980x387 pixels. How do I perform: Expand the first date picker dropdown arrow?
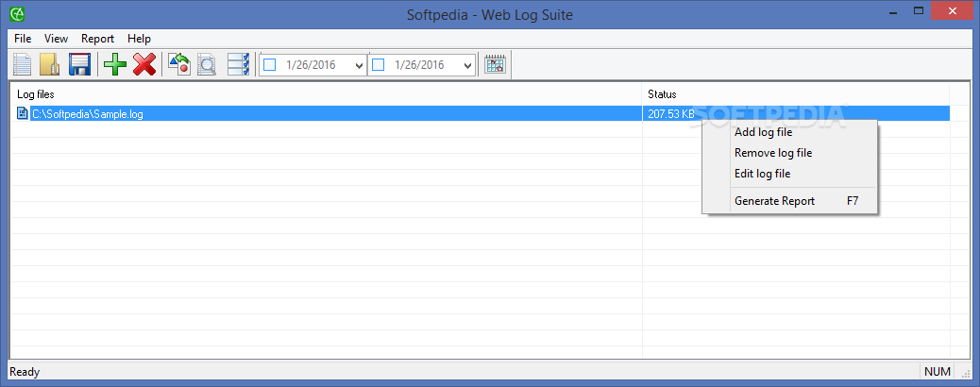point(359,65)
